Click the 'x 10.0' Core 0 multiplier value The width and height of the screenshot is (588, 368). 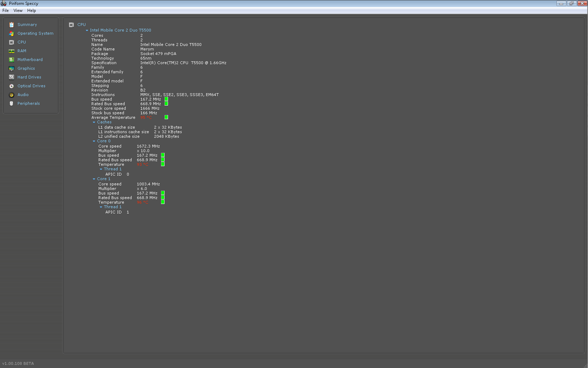tap(143, 151)
